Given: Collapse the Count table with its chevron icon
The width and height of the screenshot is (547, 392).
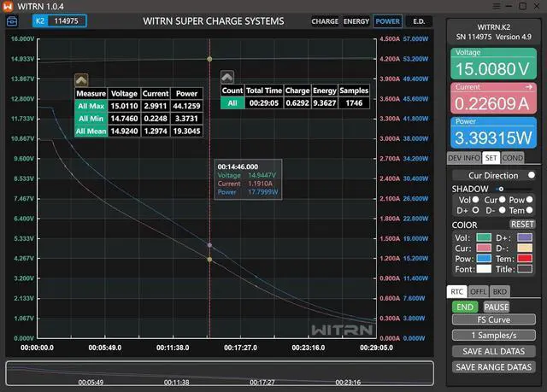Looking at the screenshot, I should pyautogui.click(x=227, y=76).
